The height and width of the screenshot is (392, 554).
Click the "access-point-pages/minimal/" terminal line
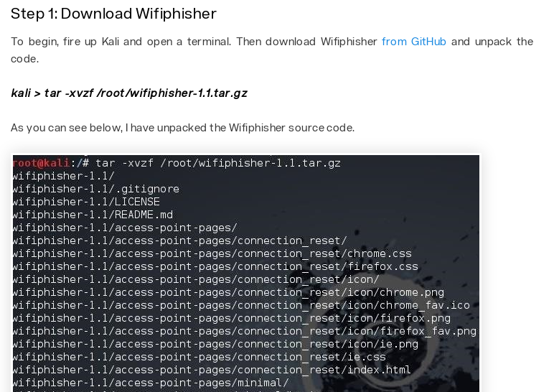click(151, 383)
